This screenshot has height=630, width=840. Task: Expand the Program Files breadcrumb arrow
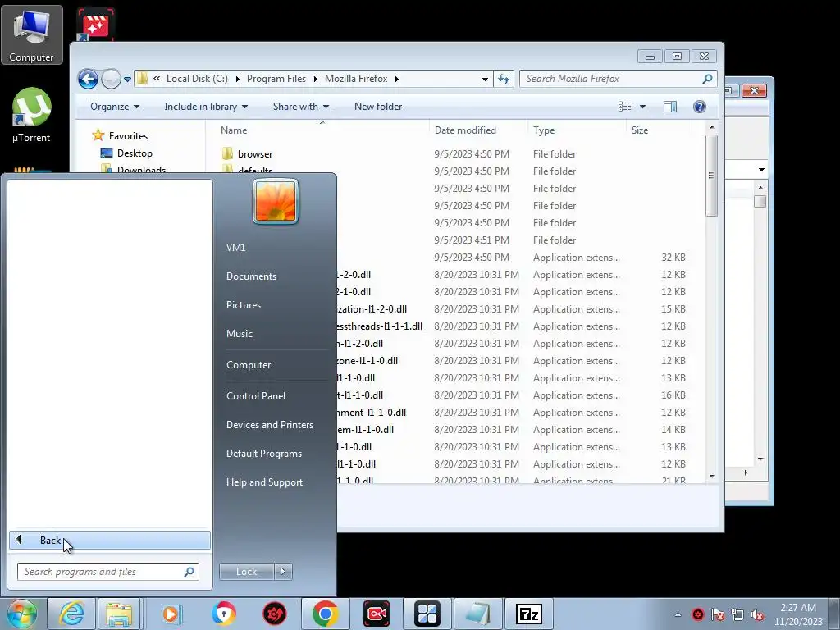(315, 80)
